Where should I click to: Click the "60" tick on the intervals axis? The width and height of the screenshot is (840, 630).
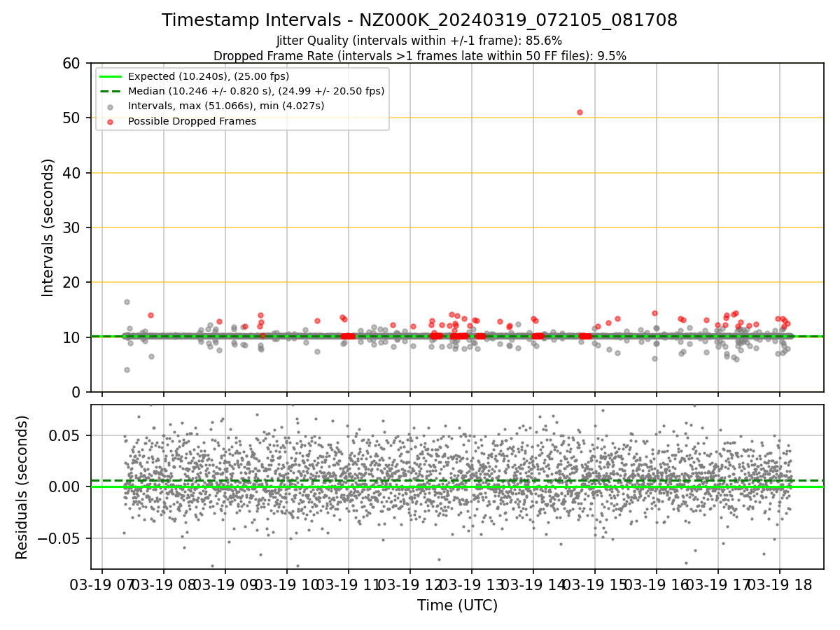(x=73, y=63)
